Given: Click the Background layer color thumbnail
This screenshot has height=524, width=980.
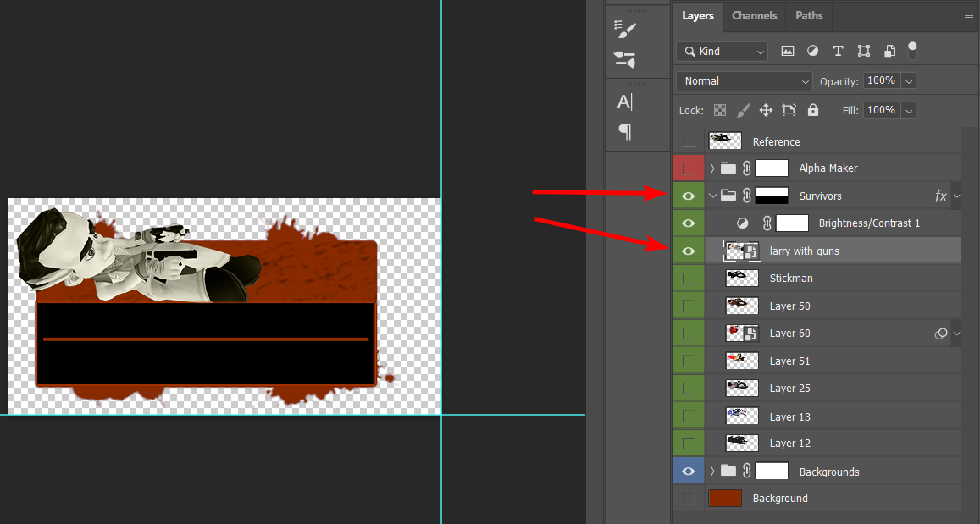Looking at the screenshot, I should coord(725,499).
